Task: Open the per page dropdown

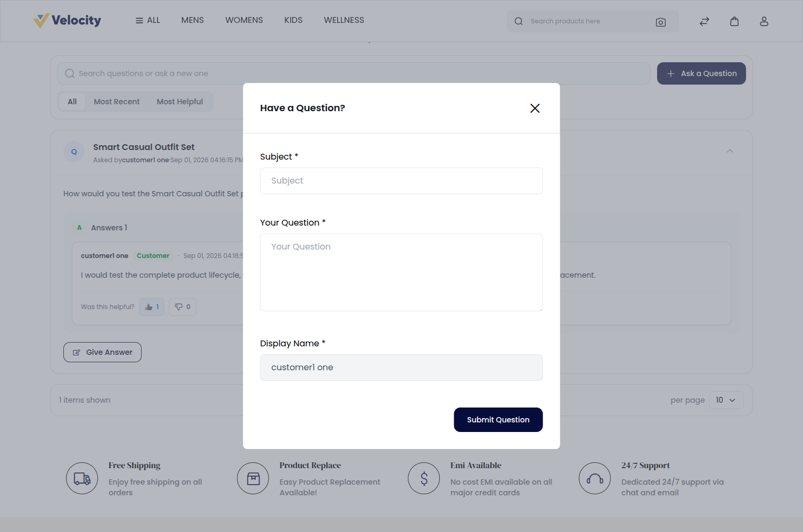Action: pos(726,400)
